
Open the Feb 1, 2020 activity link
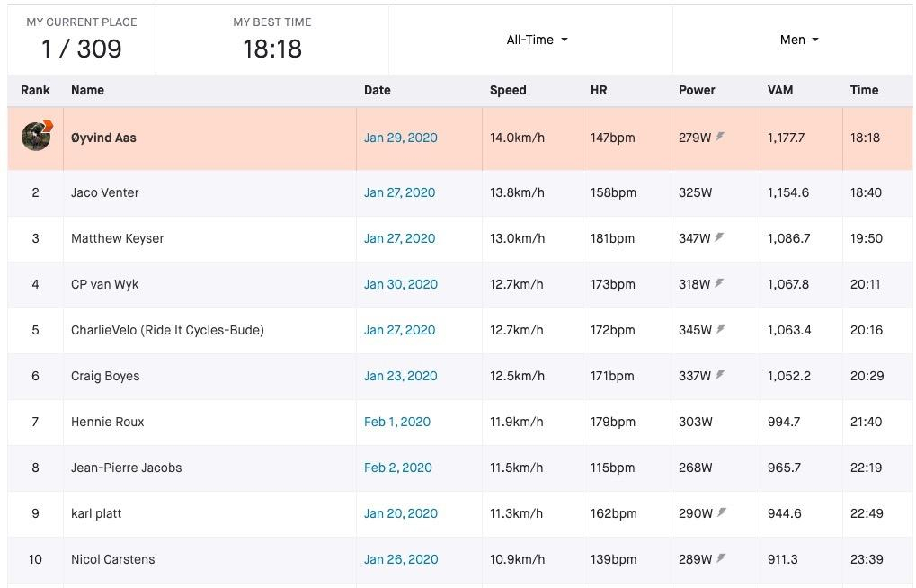click(x=396, y=422)
